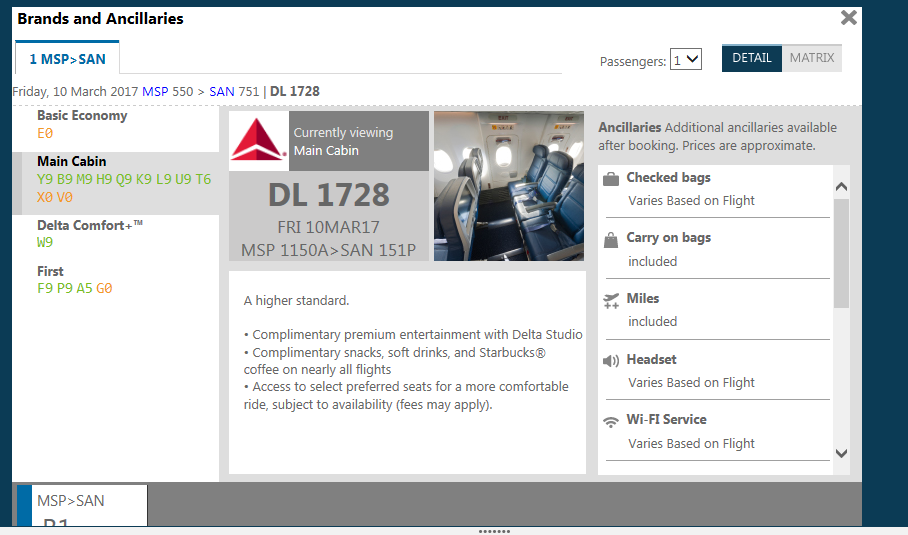Viewport: 908px width, 535px height.
Task: Click the Wi-Fi Service heading
Action: click(667, 419)
